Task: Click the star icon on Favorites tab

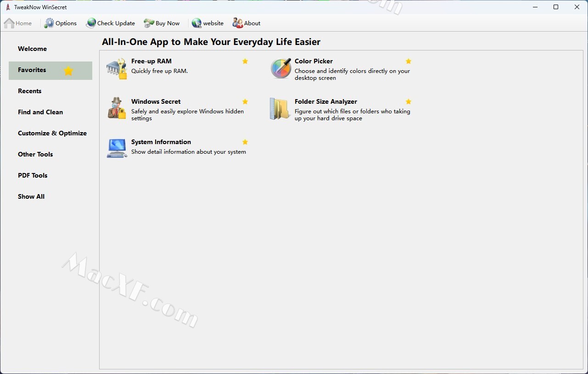Action: click(68, 71)
